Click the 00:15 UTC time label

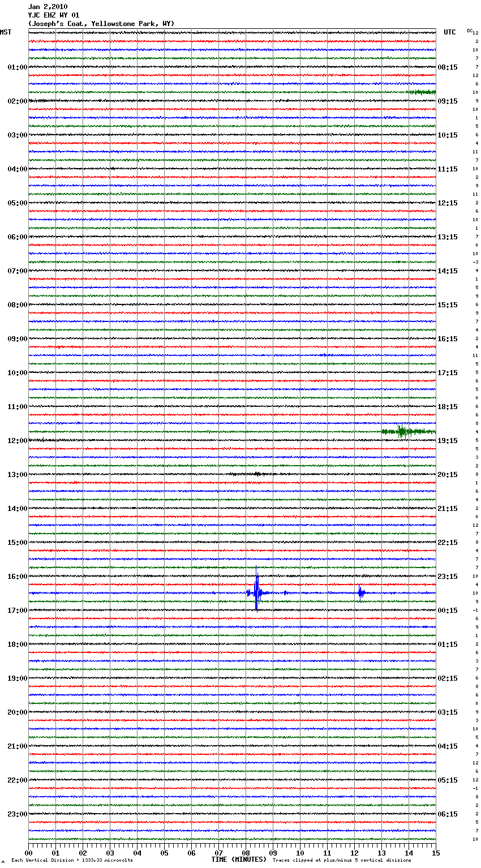(448, 611)
